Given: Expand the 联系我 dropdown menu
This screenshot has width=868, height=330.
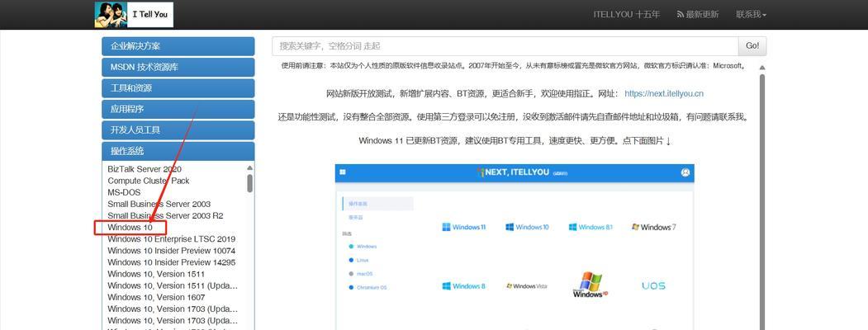Looking at the screenshot, I should (751, 15).
